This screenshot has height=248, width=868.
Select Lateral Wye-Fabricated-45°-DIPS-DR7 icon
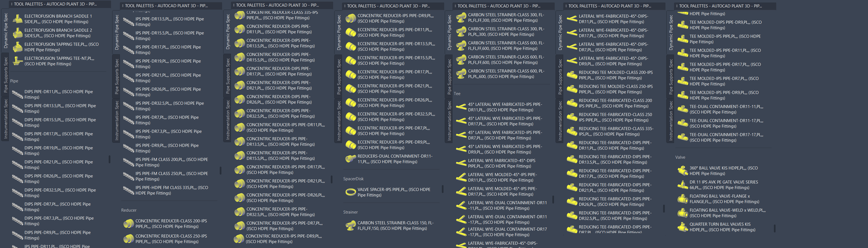[572, 47]
